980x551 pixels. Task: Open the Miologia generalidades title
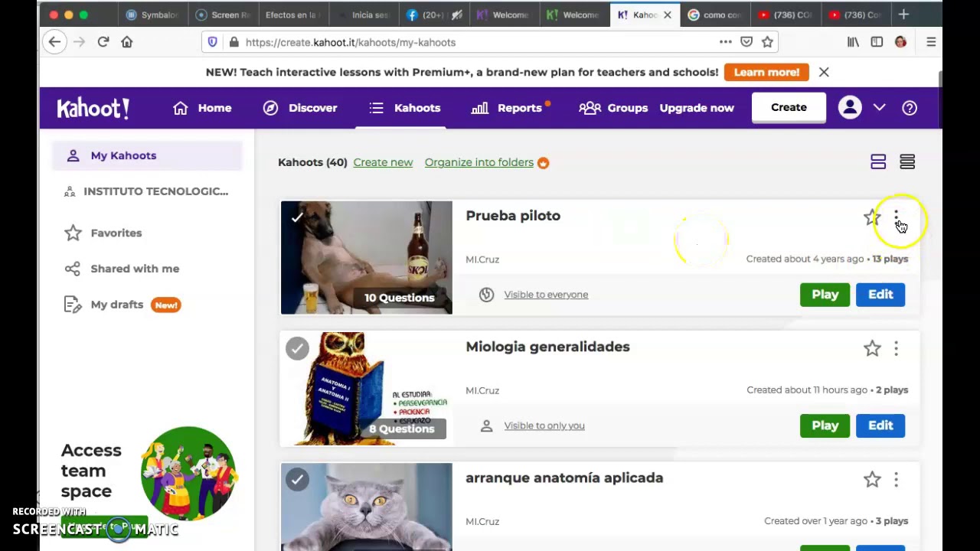coord(547,347)
